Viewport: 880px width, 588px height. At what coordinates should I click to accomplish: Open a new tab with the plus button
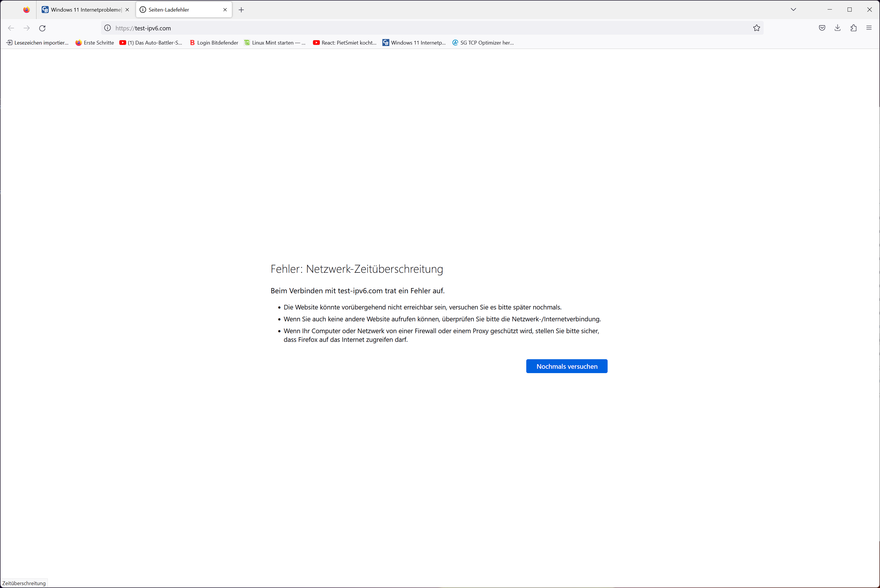pos(241,10)
